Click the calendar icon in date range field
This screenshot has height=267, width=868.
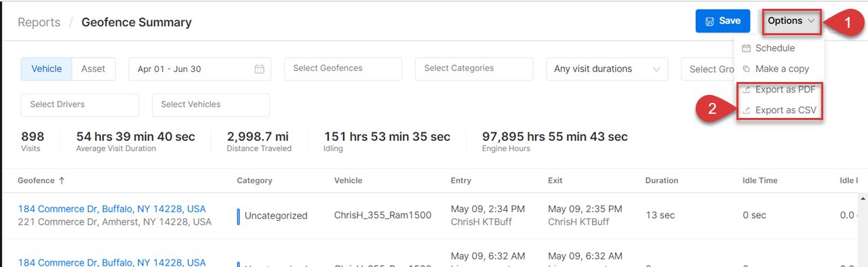click(x=259, y=69)
